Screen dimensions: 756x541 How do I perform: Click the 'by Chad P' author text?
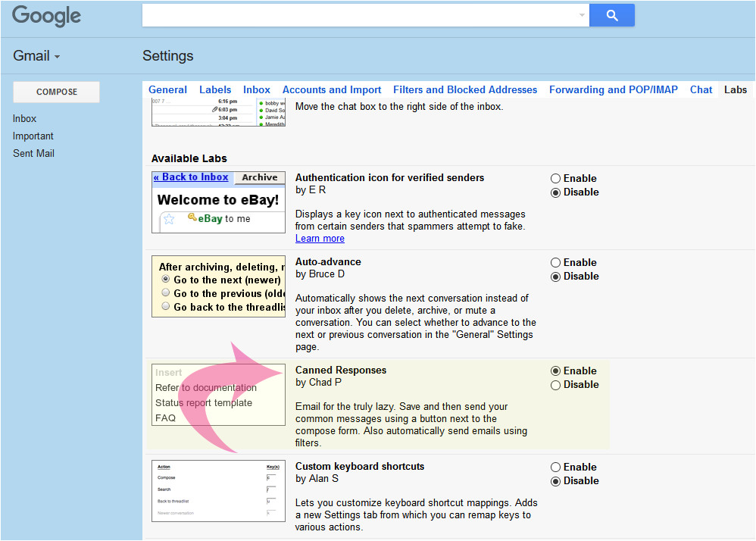coord(318,383)
